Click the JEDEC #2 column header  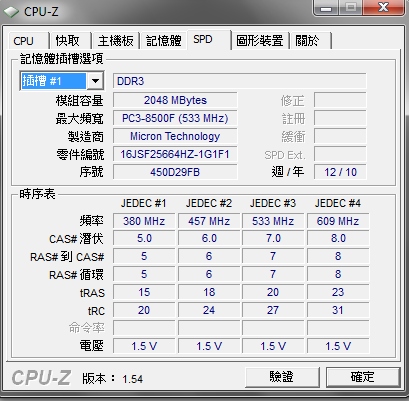[x=209, y=203]
